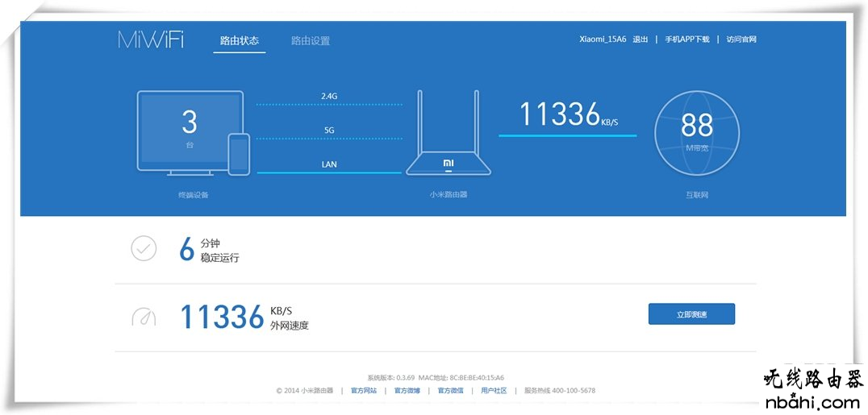The image size is (868, 415).
Task: Click the checkmark uptime status icon
Action: tap(144, 248)
